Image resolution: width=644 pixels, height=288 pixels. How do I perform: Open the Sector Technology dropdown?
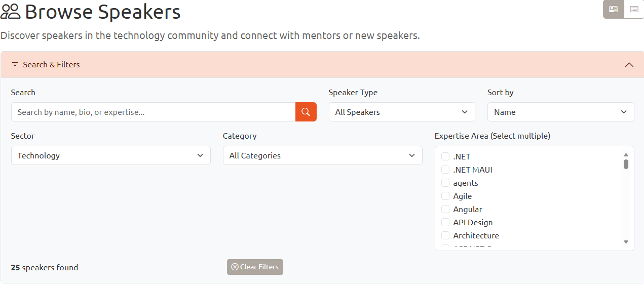click(x=110, y=155)
